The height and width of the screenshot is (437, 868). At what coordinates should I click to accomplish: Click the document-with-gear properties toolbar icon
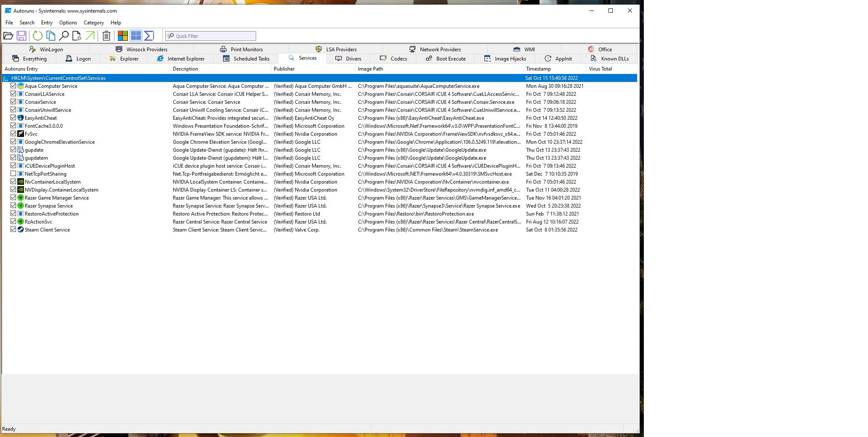[x=77, y=36]
